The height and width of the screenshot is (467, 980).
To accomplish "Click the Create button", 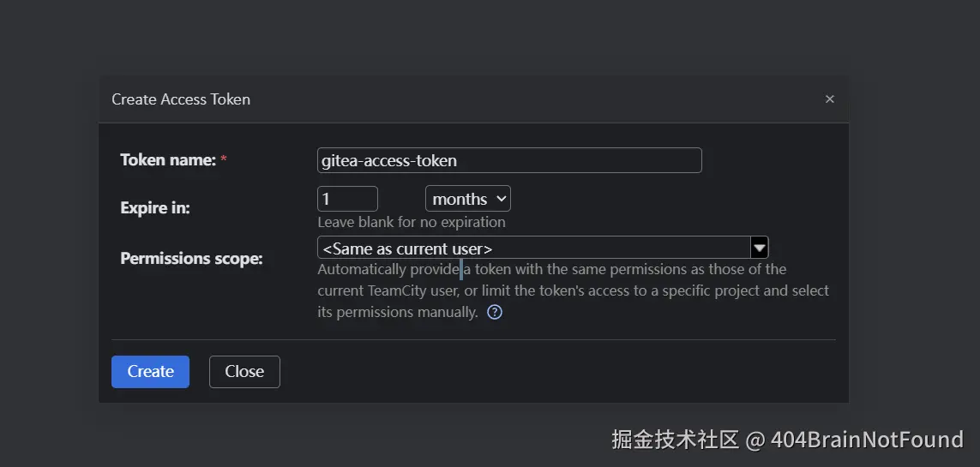I will [150, 372].
